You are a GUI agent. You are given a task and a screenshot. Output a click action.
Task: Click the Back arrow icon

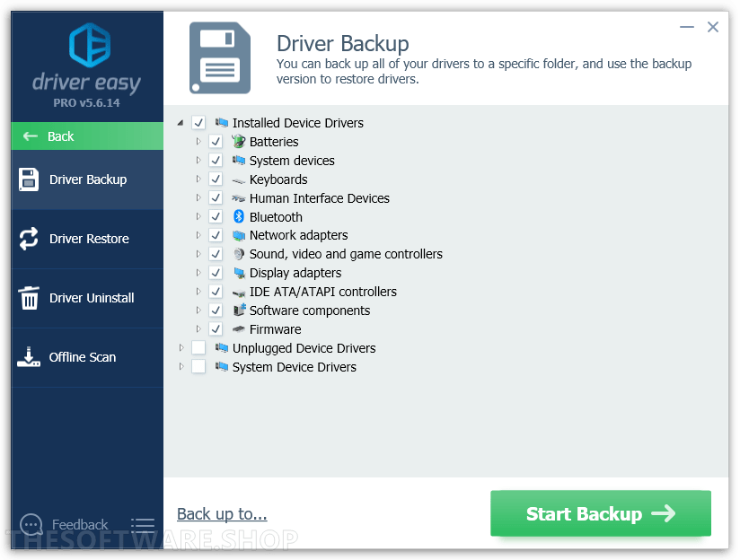point(31,136)
